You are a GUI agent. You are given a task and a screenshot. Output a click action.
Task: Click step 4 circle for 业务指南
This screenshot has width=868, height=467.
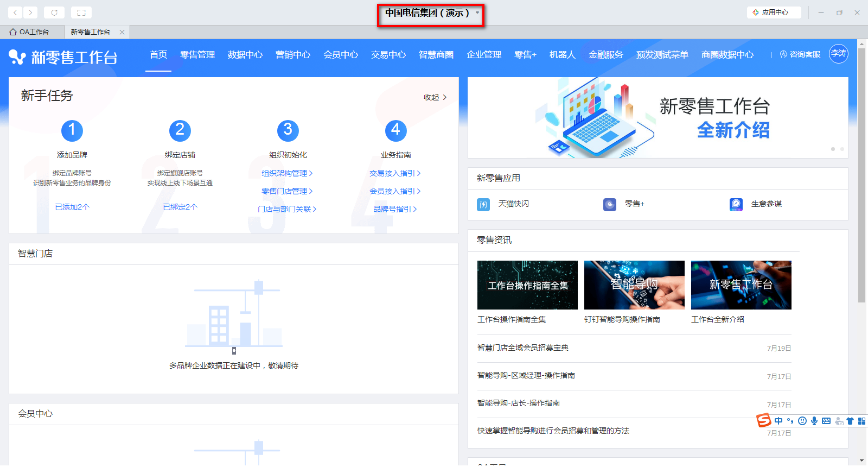point(396,130)
